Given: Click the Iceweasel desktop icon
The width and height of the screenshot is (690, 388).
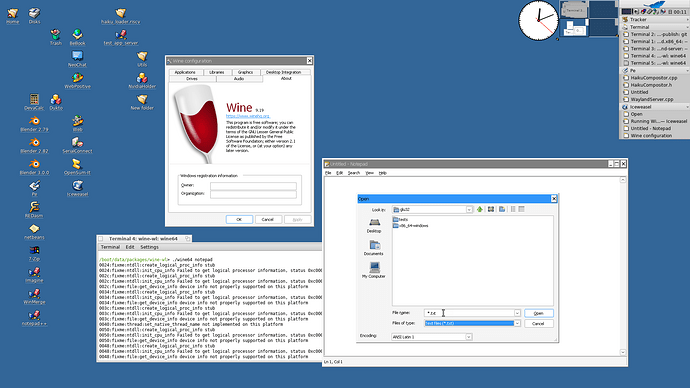Looking at the screenshot, I should pos(77,188).
